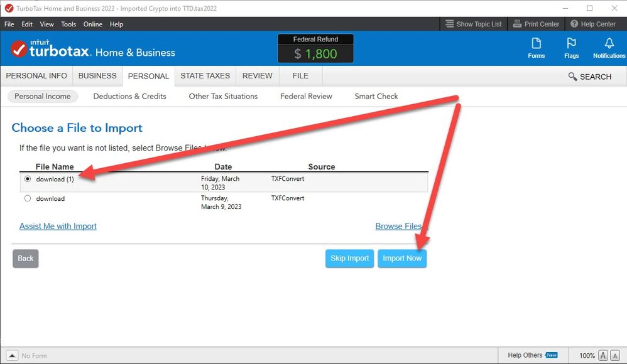
Task: Open the Flags icon
Action: coord(571,48)
